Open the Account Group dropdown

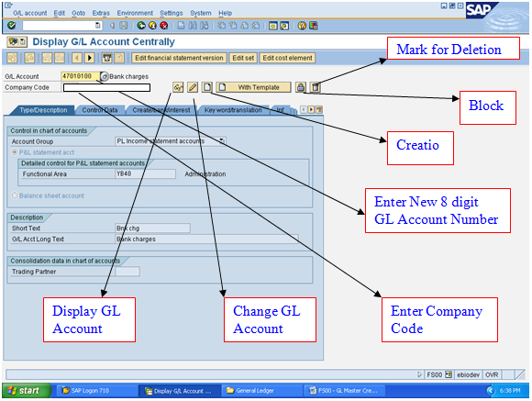(x=222, y=141)
